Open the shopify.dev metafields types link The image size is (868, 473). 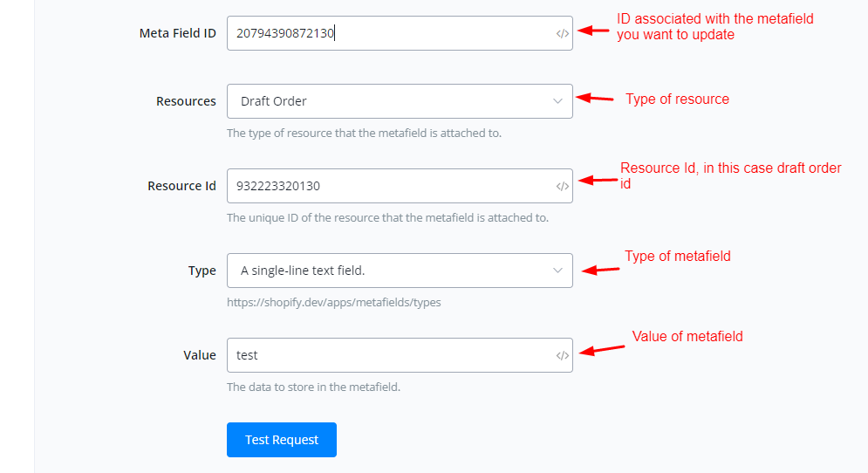pos(333,302)
